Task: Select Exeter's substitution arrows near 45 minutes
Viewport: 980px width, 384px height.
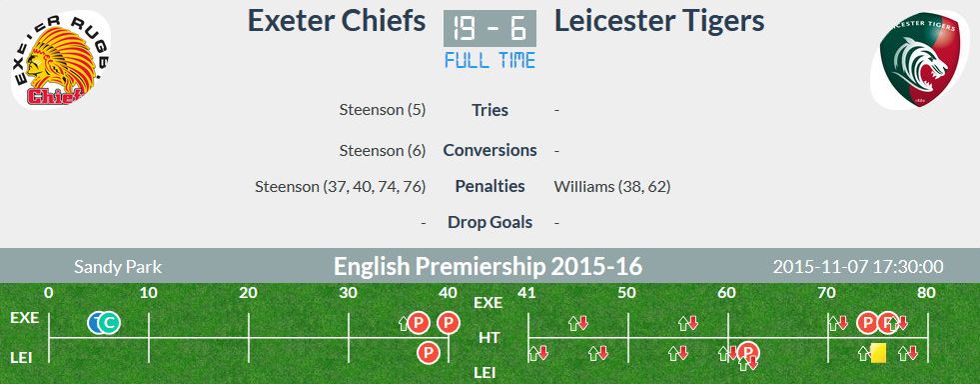Action: tap(578, 323)
